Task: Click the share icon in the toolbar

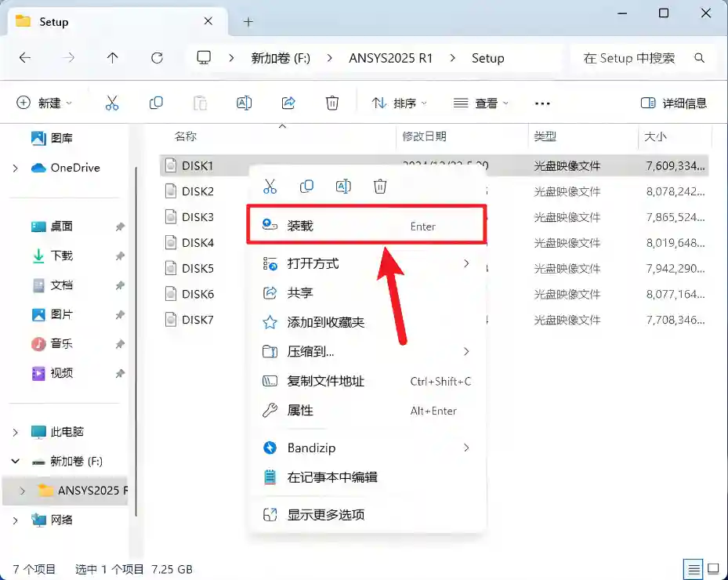Action: 288,103
